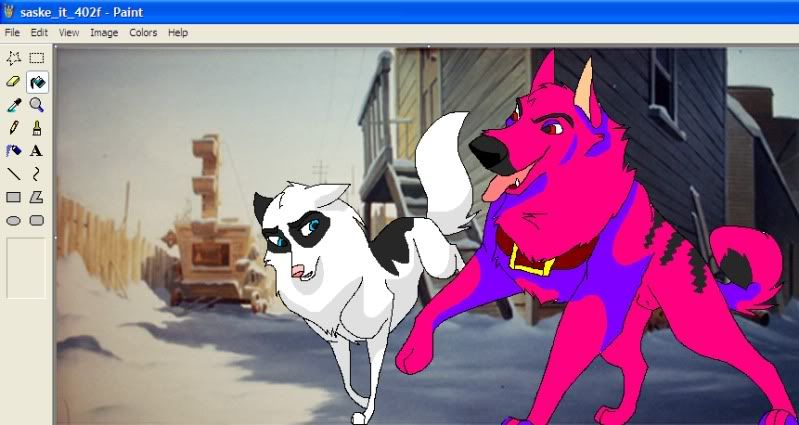Click the Paint icon in title bar
This screenshot has height=425, width=799.
pyautogui.click(x=9, y=11)
